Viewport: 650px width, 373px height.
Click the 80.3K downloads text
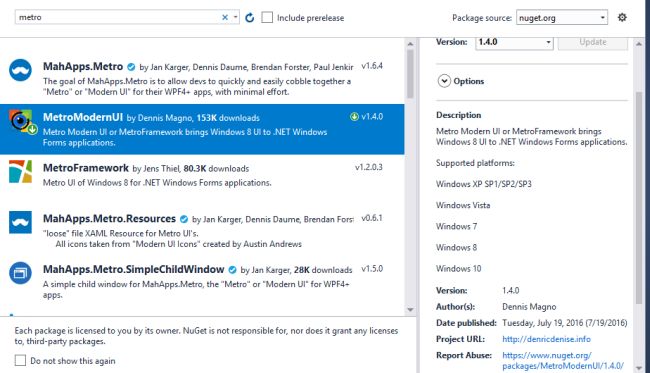click(x=216, y=169)
